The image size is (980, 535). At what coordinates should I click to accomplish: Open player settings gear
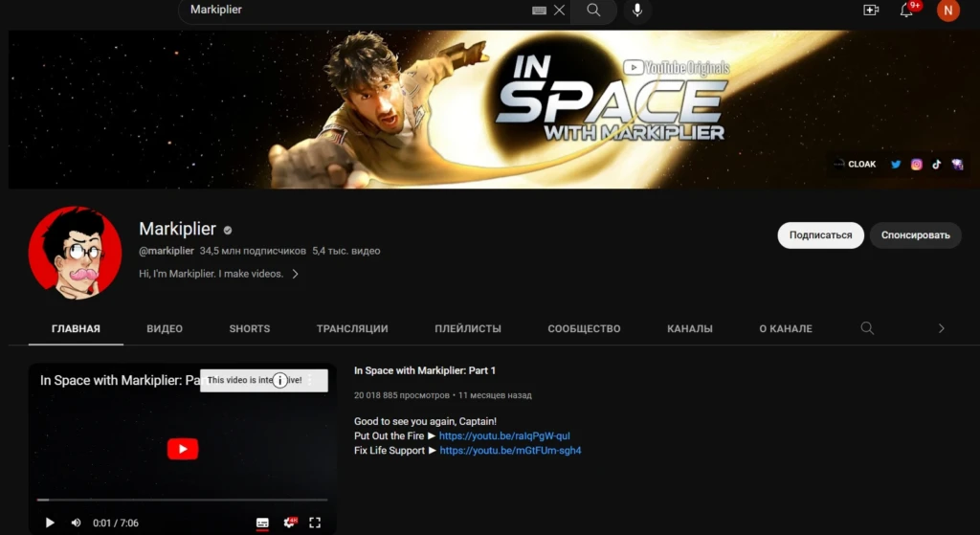289,523
